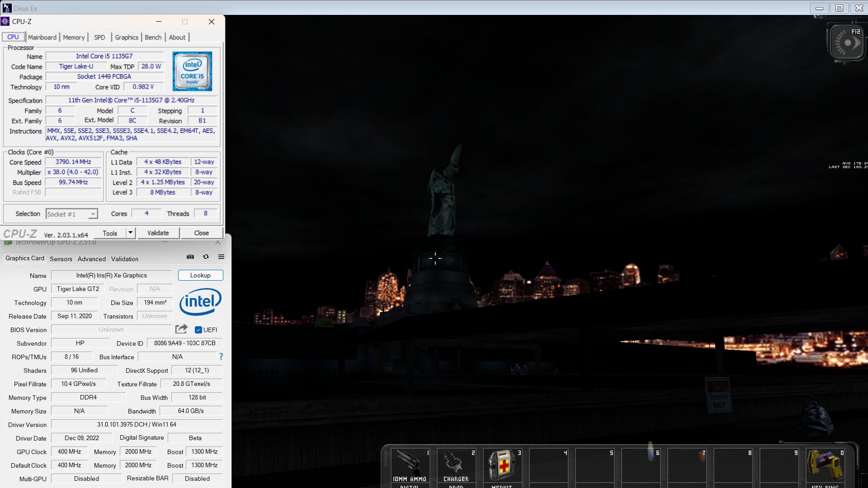Click the Core Speed value 3790.14 MHz
The image size is (868, 488).
(73, 162)
